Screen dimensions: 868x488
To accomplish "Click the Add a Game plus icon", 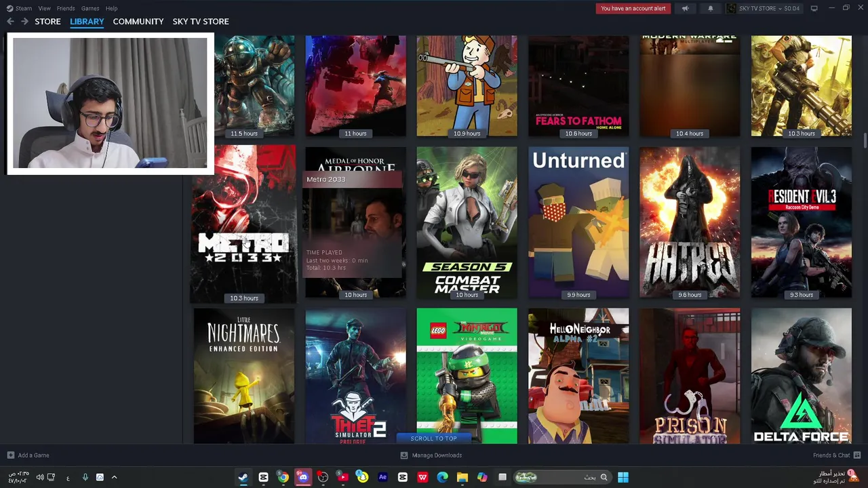I will pos(10,455).
